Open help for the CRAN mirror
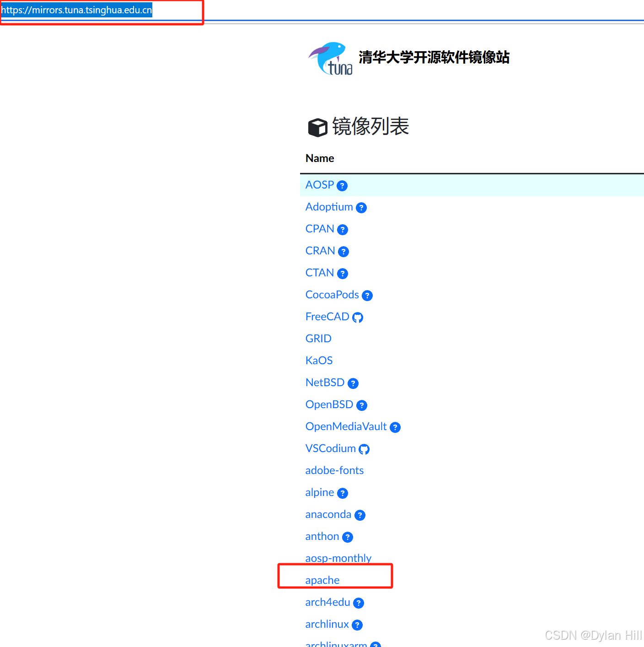The width and height of the screenshot is (644, 647). (x=343, y=252)
